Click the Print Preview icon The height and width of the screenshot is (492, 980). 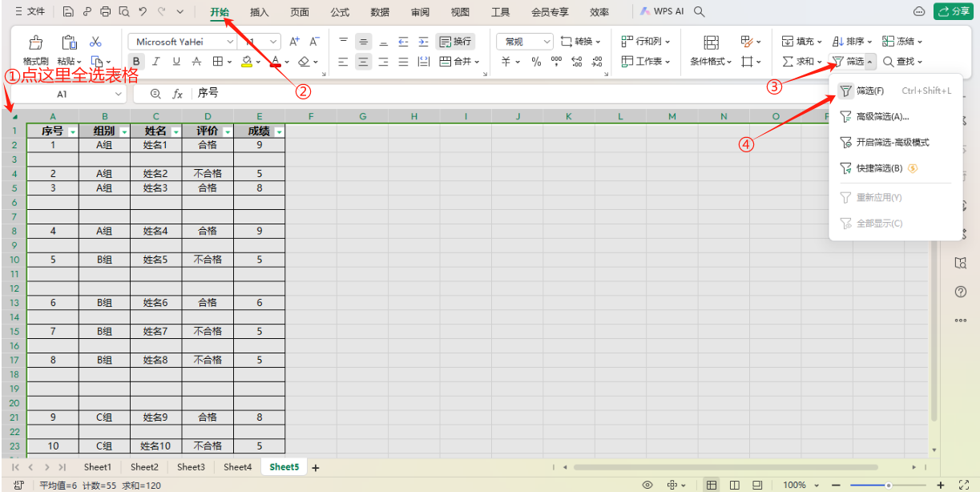click(123, 12)
